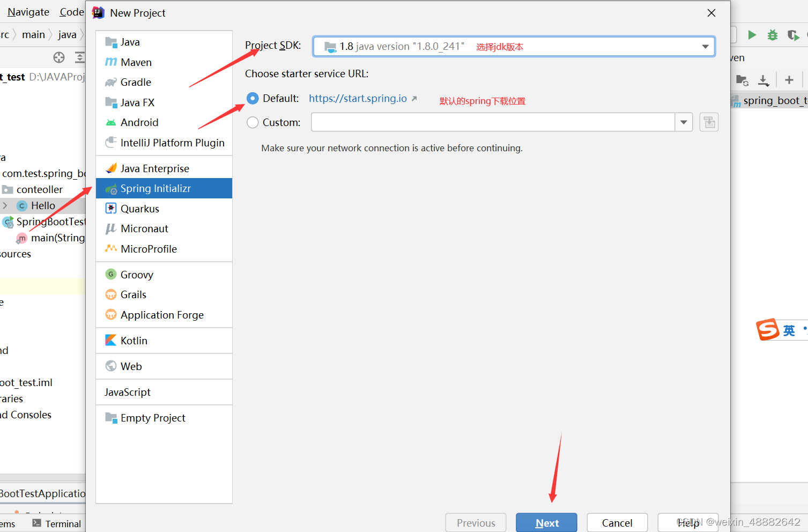Select oot_test.iml file in tree
The image size is (808, 532).
coord(26,382)
